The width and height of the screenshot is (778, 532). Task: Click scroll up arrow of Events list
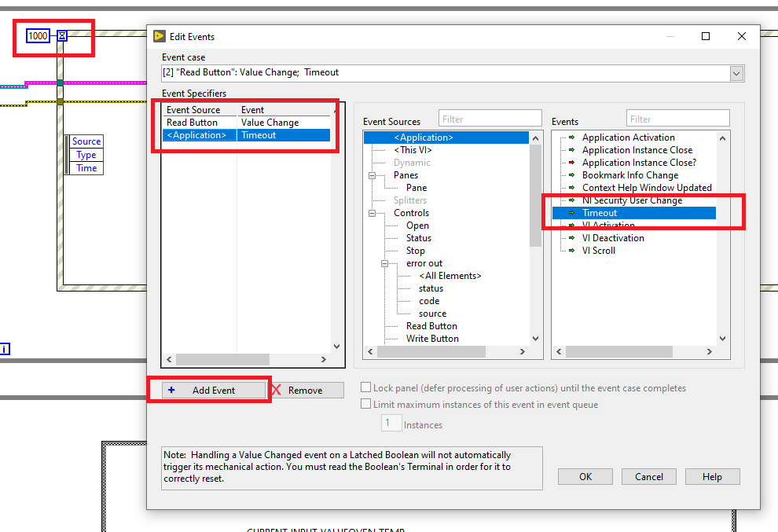722,138
